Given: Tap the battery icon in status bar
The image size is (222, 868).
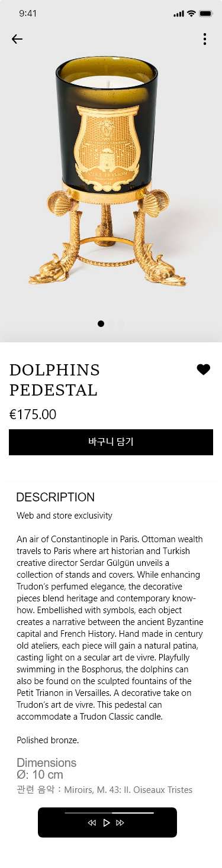Looking at the screenshot, I should (x=206, y=13).
